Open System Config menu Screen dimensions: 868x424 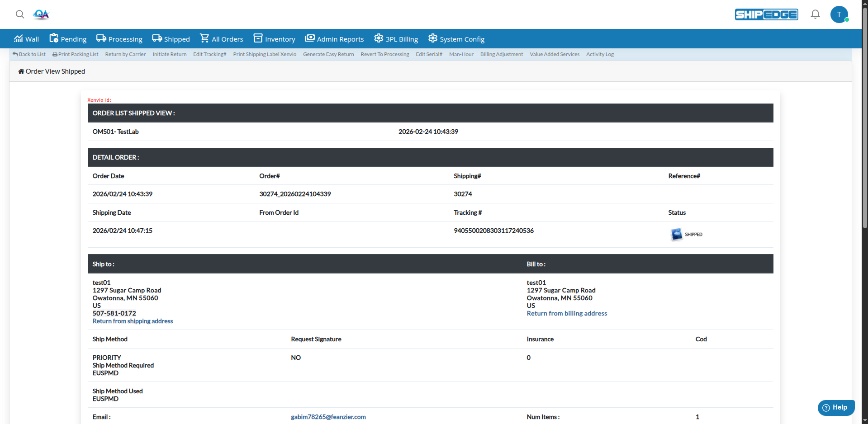coord(456,39)
